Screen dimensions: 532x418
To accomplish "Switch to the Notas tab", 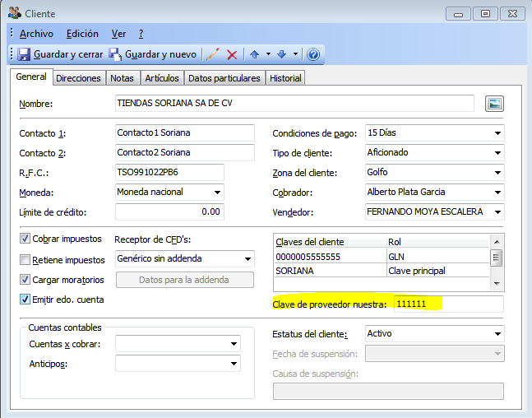I will point(123,78).
